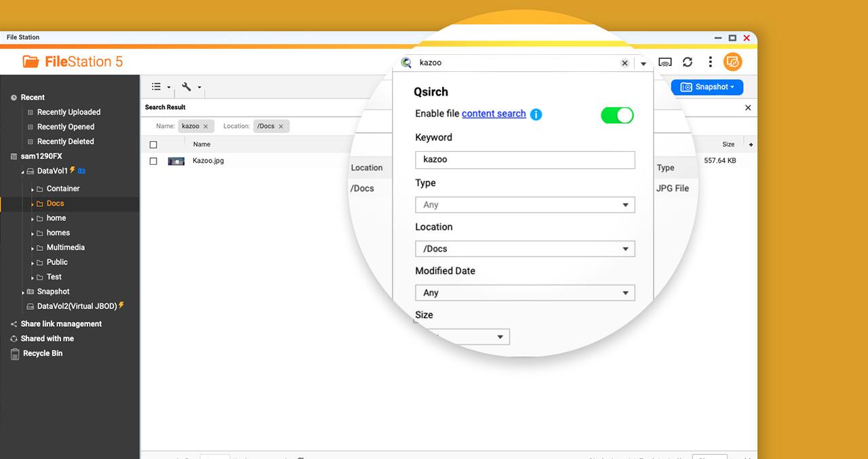
Task: Open the tools wrench menu
Action: (x=191, y=87)
